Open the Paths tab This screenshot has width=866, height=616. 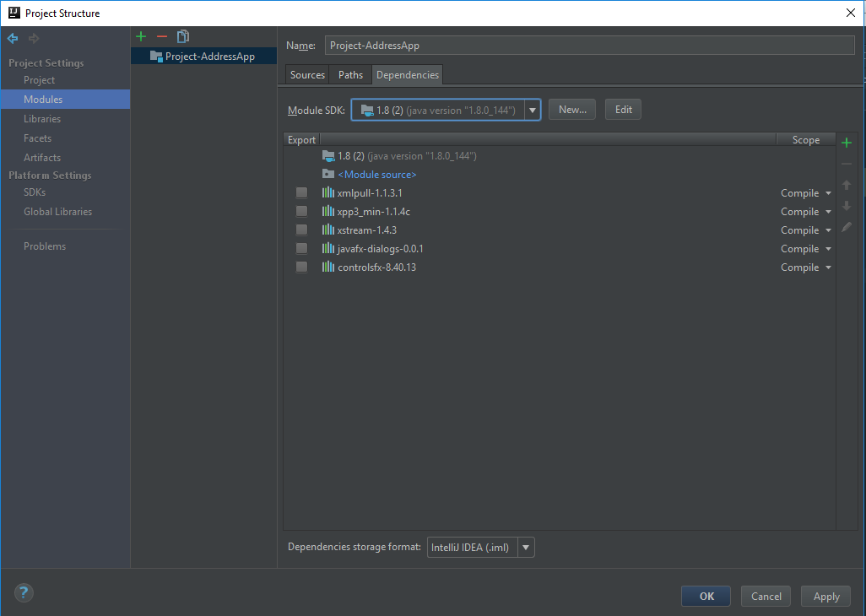(349, 74)
